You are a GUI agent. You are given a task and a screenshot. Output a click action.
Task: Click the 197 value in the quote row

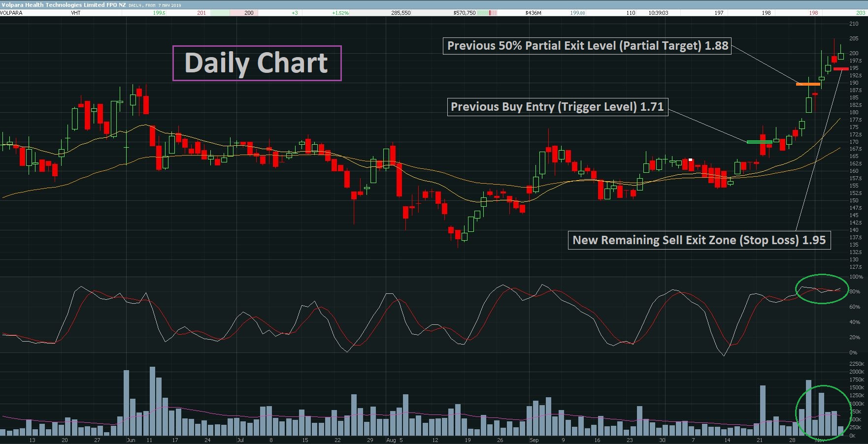[719, 13]
